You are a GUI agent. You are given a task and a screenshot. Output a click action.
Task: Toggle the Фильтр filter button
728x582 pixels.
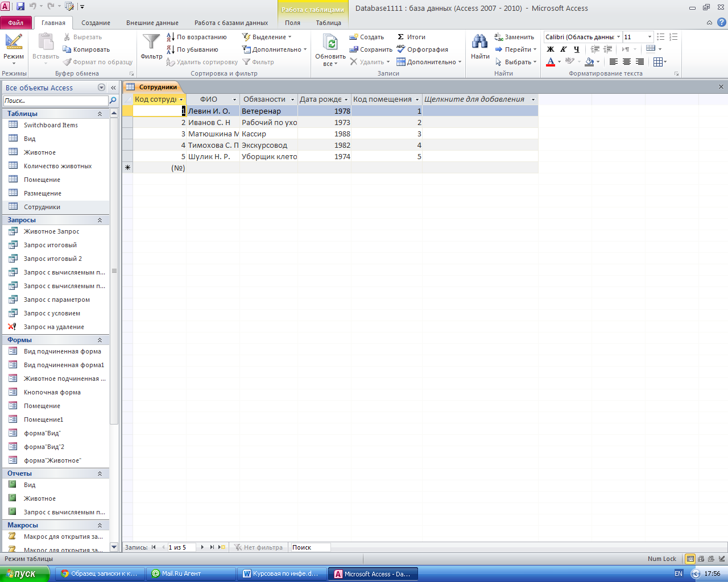point(258,62)
